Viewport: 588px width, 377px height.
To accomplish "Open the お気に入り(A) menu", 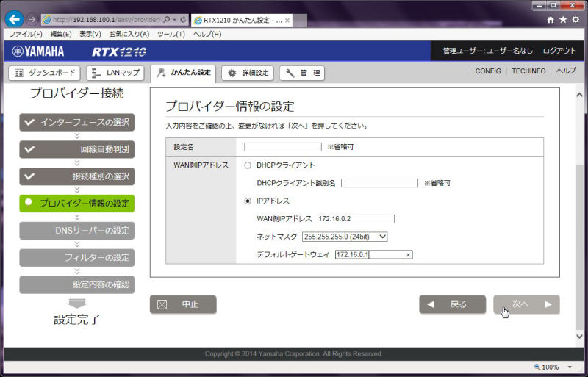I will [x=129, y=34].
